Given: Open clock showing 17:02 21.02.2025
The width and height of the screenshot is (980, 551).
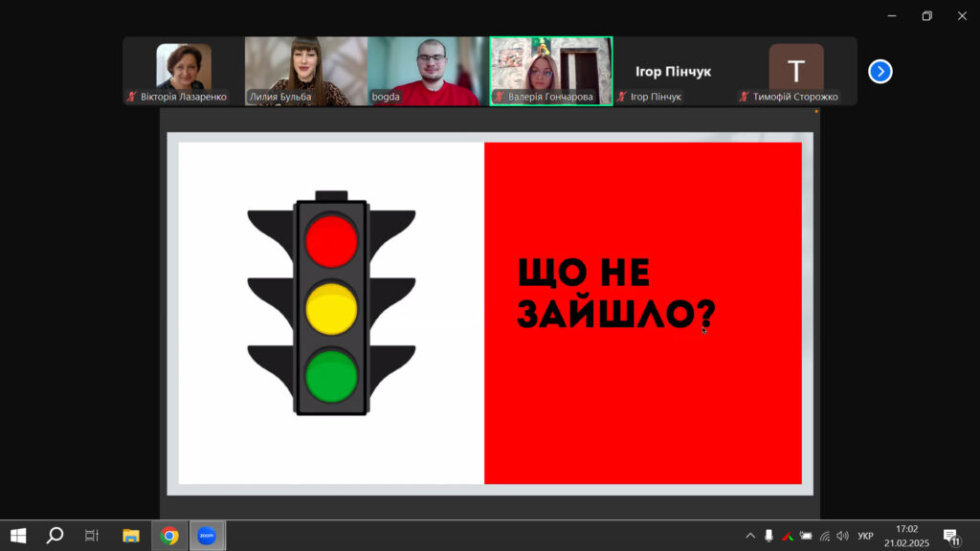Looking at the screenshot, I should 906,536.
